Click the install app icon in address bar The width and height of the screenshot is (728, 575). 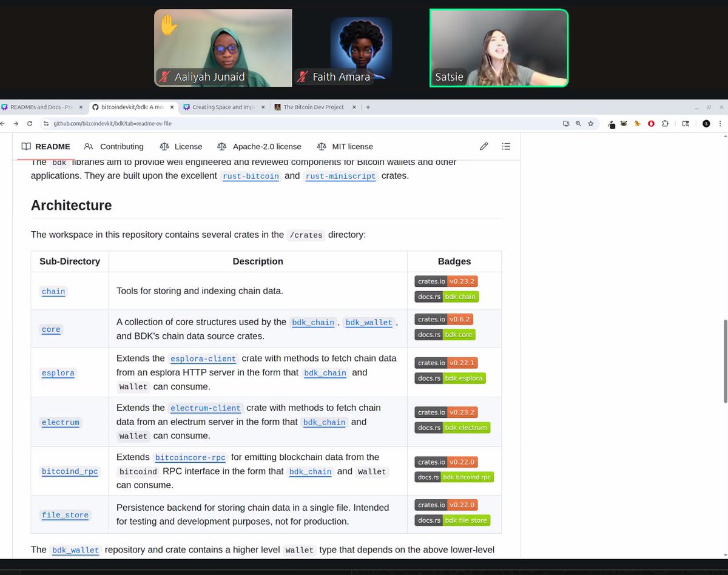pyautogui.click(x=566, y=123)
